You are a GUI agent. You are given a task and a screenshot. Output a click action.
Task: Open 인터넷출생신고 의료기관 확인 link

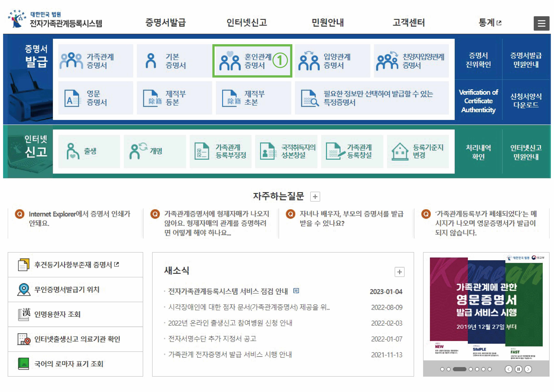coord(75,339)
